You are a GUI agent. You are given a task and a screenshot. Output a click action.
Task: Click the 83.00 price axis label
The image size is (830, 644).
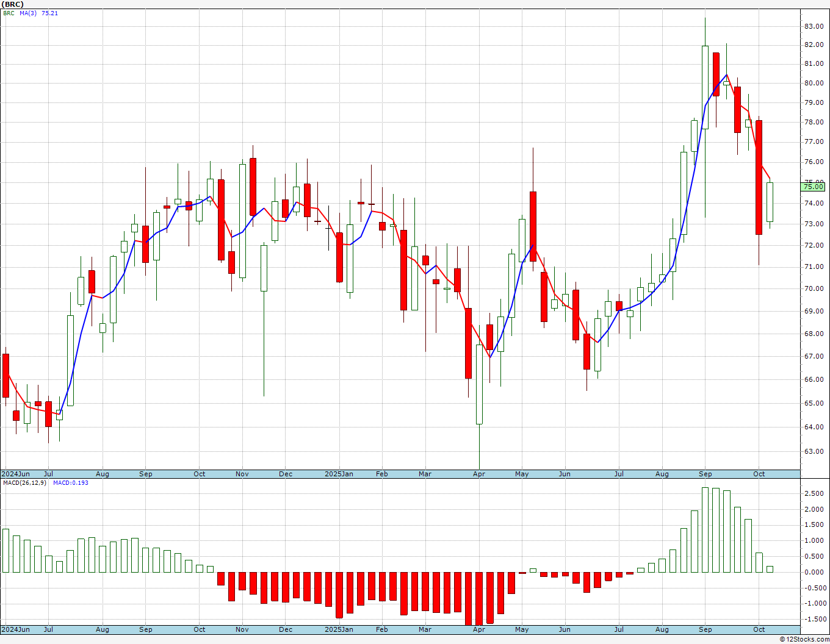[x=814, y=26]
